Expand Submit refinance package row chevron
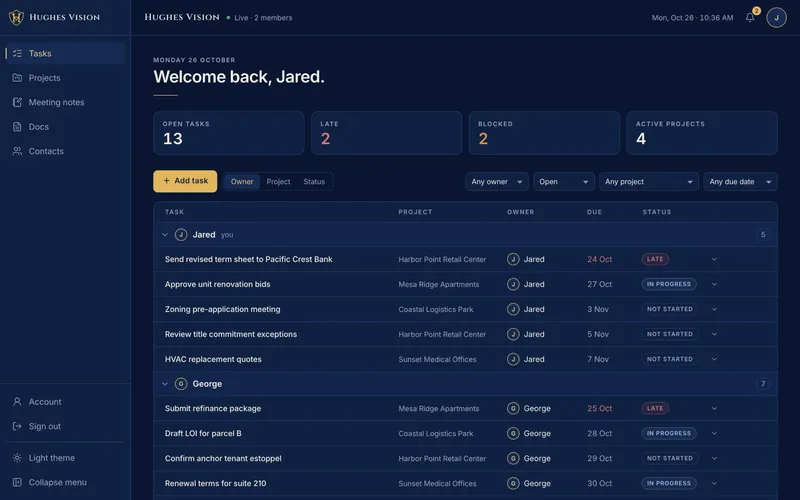Image resolution: width=800 pixels, height=500 pixels. [714, 408]
